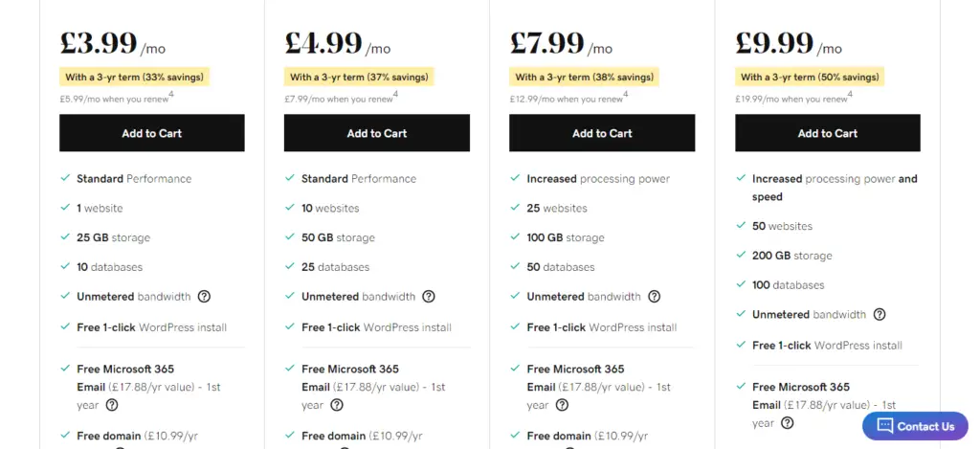Click chat bubble icon in Contact Us
The height and width of the screenshot is (449, 980).
(884, 426)
